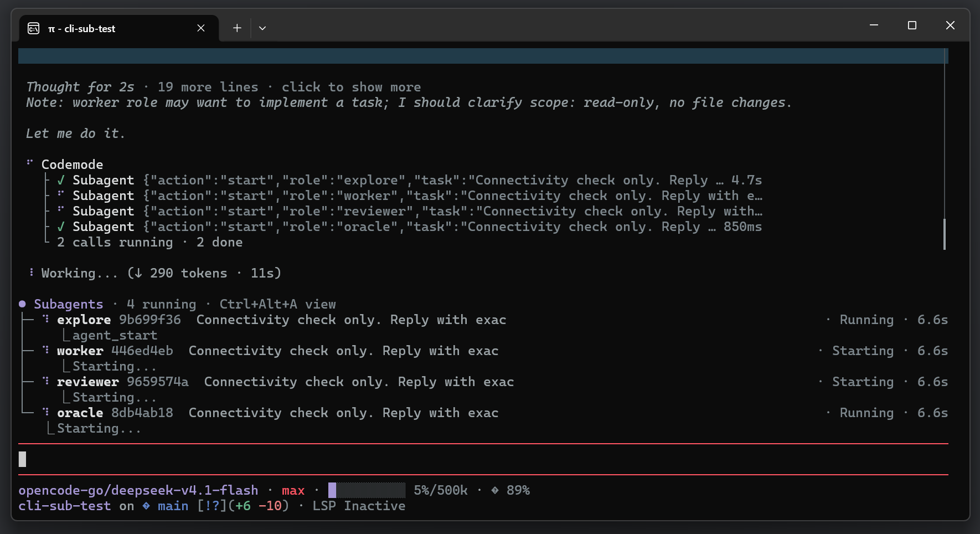Click 5%/500k context usage text
980x534 pixels.
[441, 490]
